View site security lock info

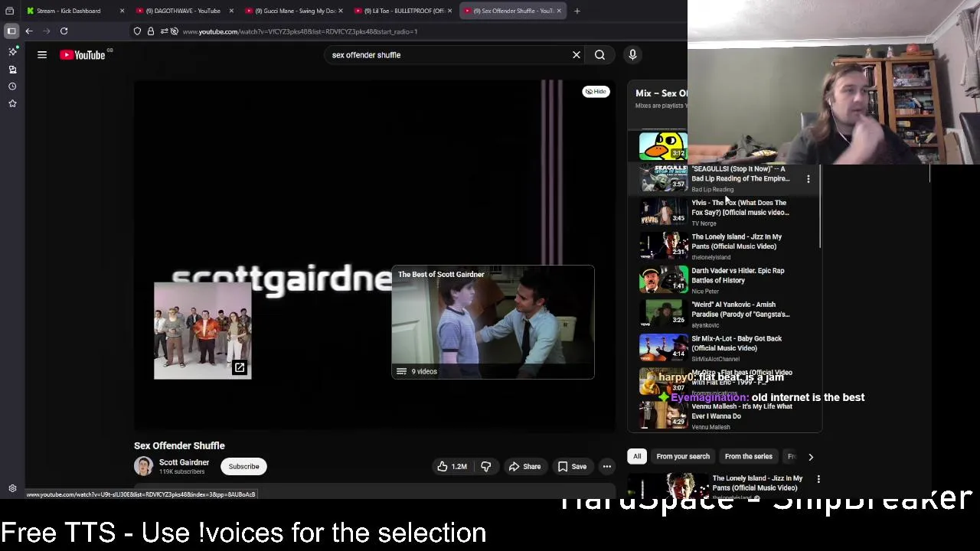pyautogui.click(x=151, y=31)
